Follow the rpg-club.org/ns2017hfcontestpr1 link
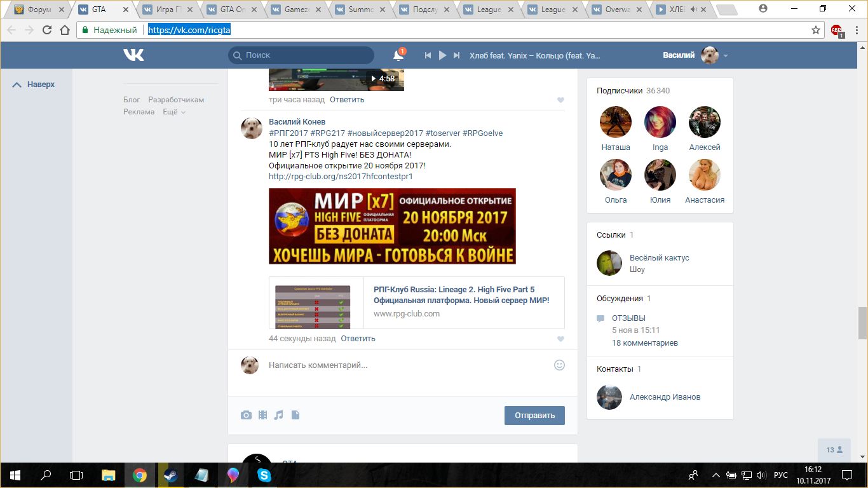 coord(341,176)
